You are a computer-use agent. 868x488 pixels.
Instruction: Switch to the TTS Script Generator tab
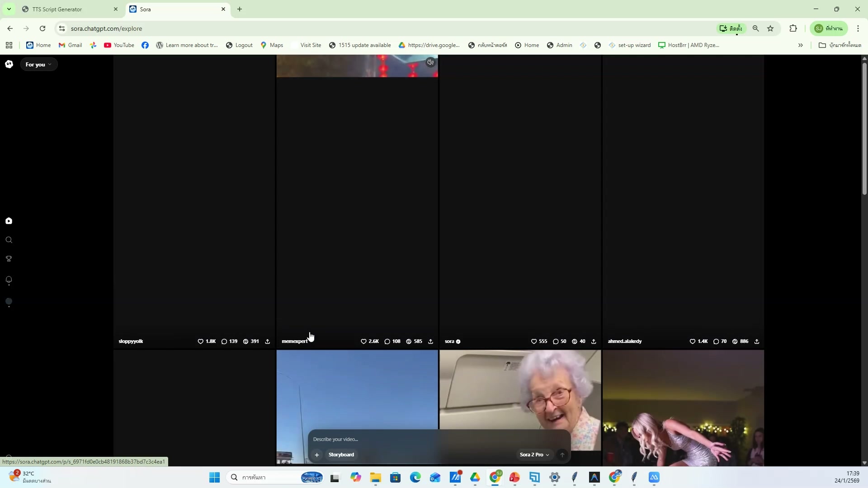(x=57, y=9)
